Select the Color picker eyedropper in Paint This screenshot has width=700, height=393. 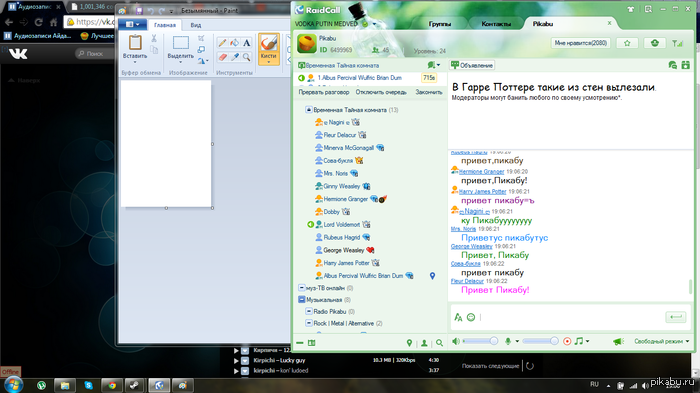(x=234, y=57)
